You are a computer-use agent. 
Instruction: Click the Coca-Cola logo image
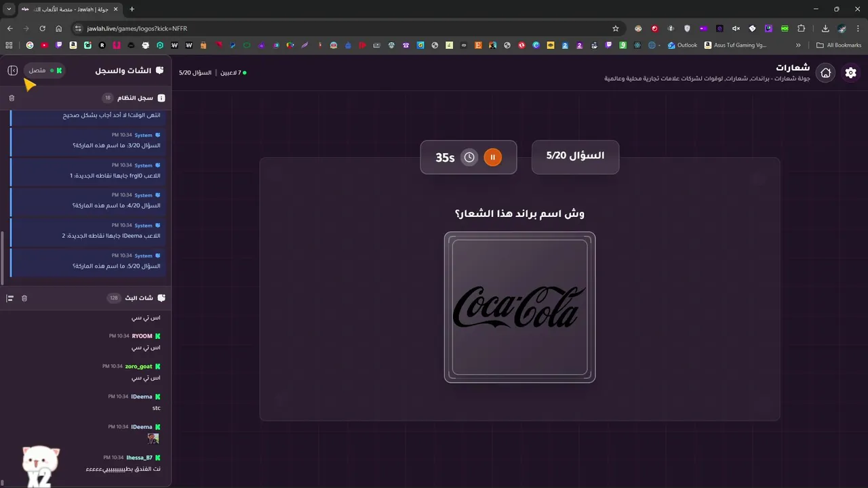point(519,307)
